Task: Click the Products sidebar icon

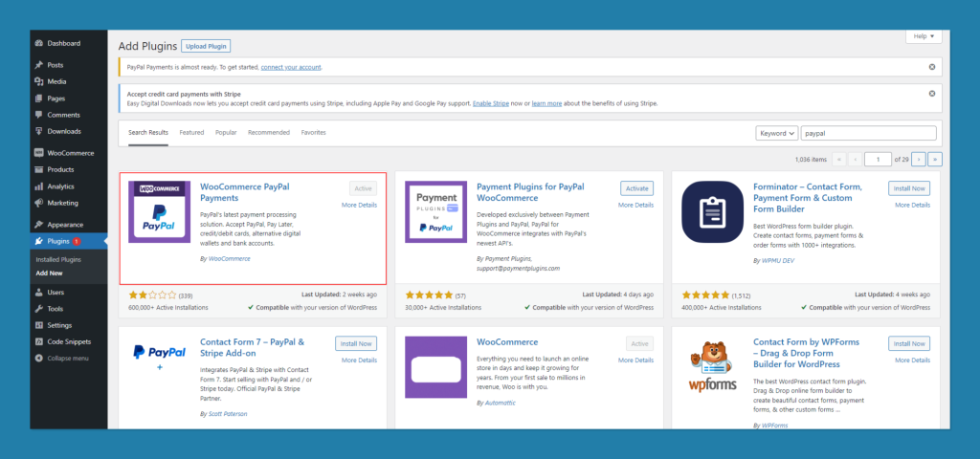Action: tap(38, 170)
